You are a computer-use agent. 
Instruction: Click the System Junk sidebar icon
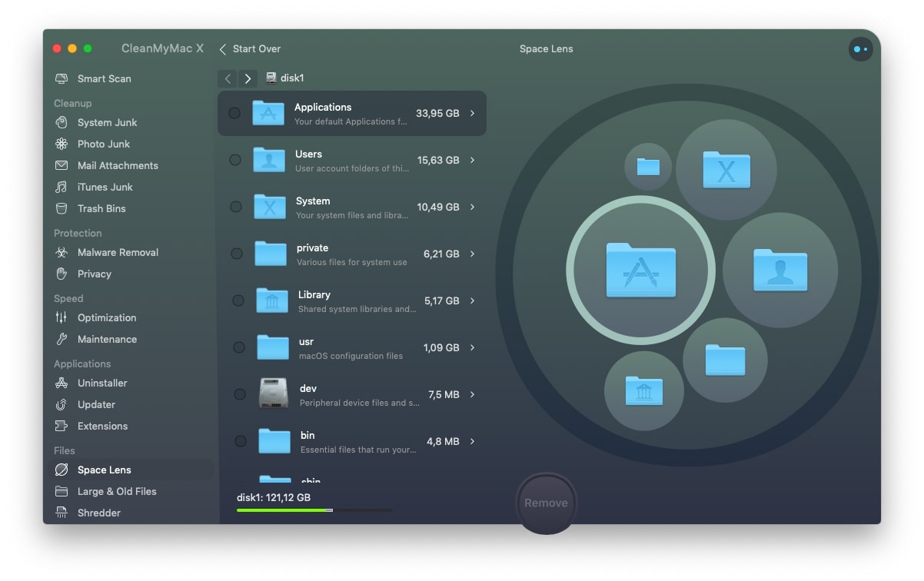(61, 122)
